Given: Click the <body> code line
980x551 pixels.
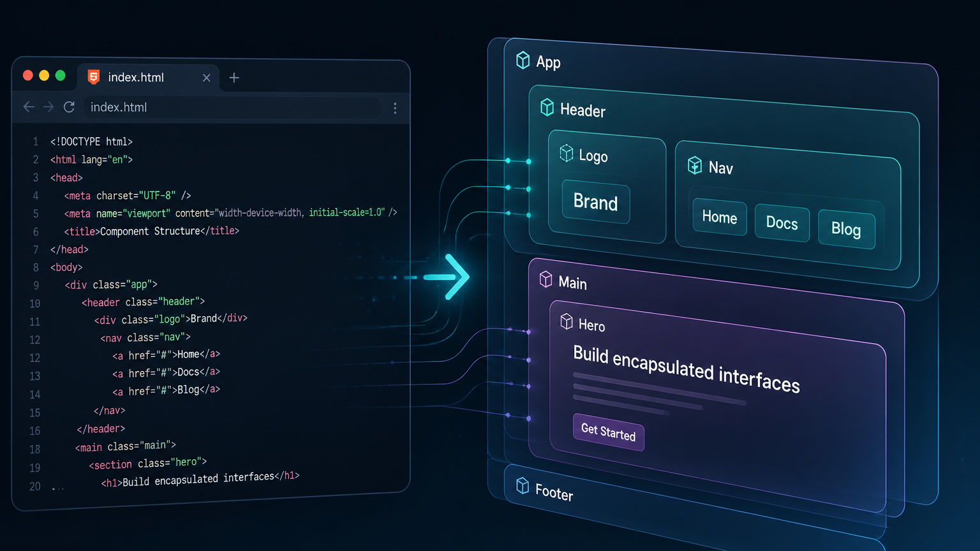Looking at the screenshot, I should [66, 267].
